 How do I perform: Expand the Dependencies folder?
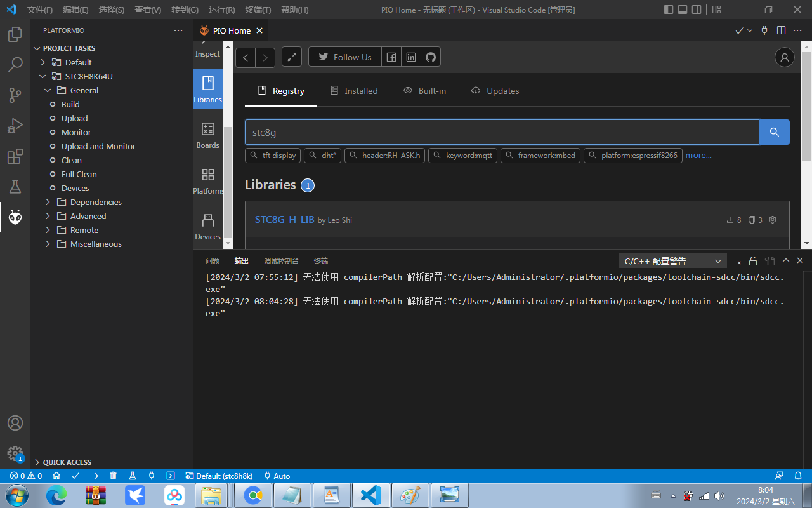[48, 202]
